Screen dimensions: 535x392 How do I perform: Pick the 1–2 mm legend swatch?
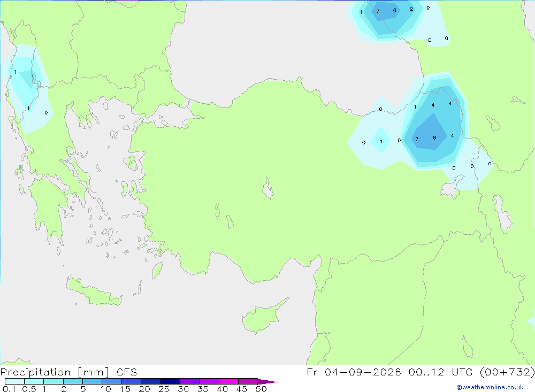[x=53, y=381]
